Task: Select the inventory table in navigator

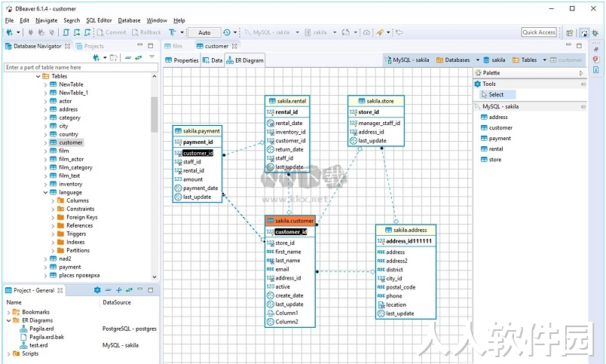Action: point(70,185)
